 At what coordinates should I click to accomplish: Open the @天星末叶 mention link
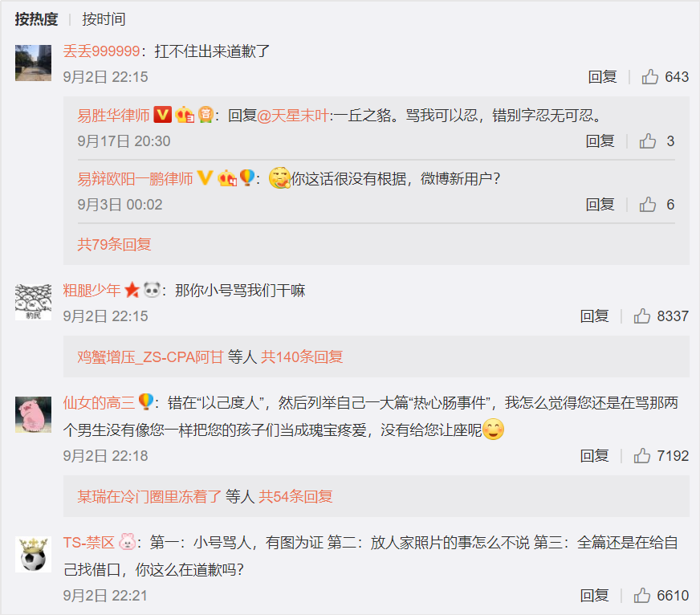tap(293, 116)
